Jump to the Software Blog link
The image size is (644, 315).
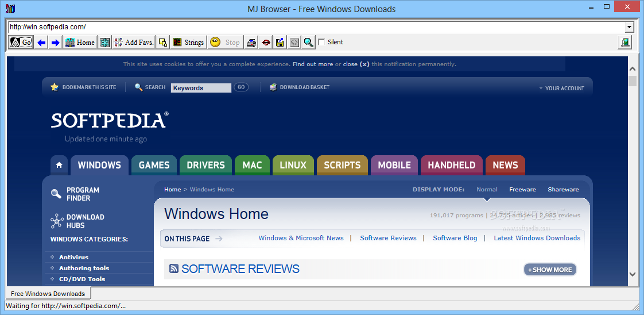tap(455, 238)
